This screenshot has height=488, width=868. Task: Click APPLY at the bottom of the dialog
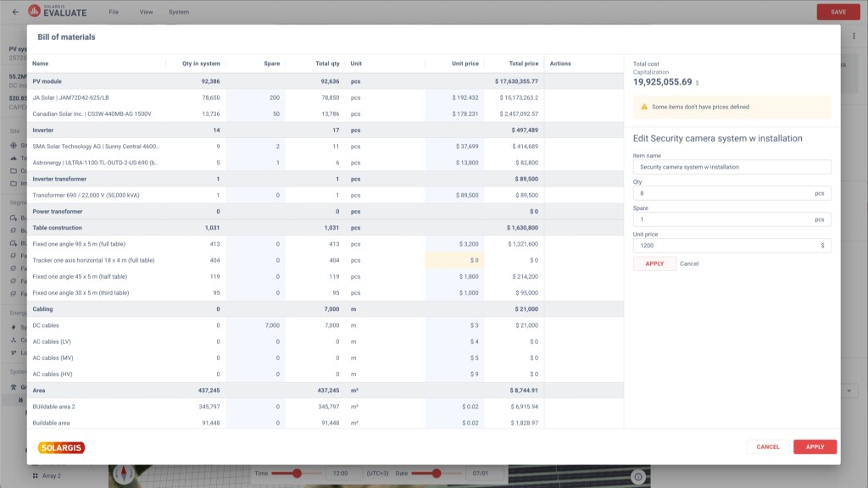tap(815, 446)
